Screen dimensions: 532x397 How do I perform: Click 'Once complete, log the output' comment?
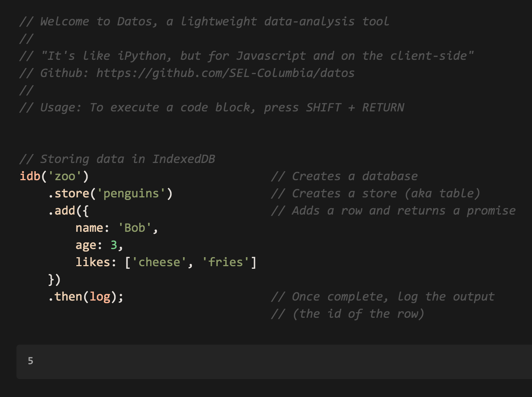point(383,296)
